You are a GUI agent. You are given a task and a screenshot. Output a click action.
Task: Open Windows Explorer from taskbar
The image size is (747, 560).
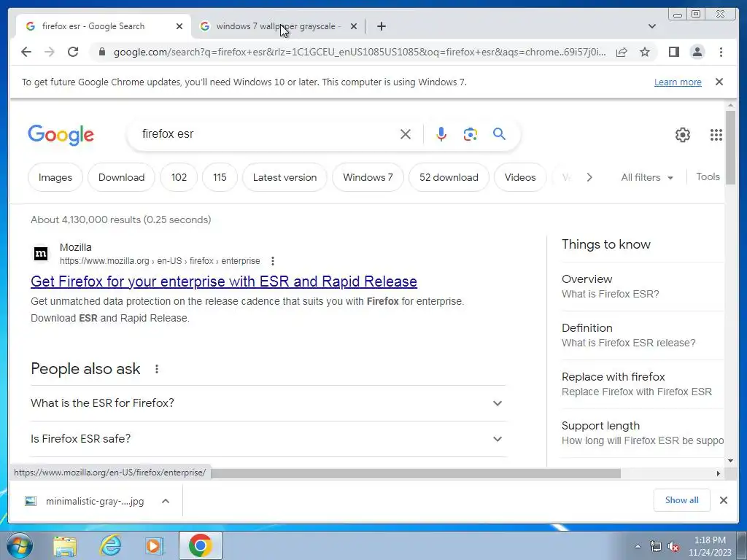pos(65,546)
